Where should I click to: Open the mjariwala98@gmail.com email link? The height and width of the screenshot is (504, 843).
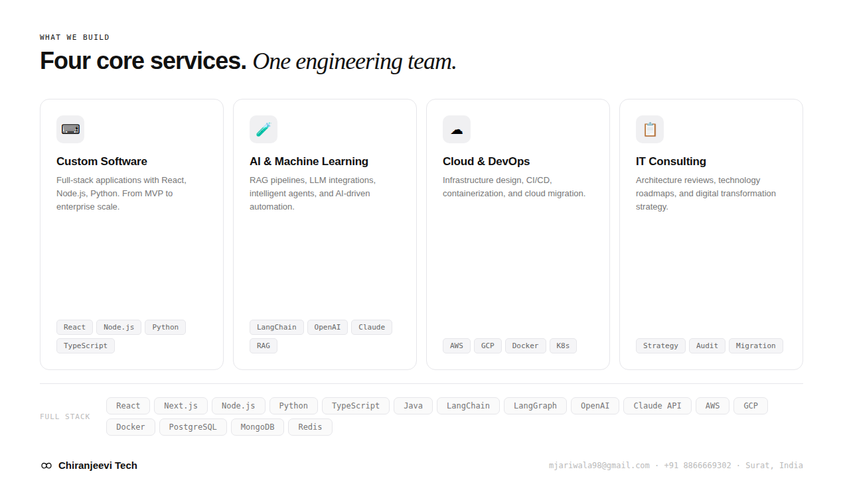coord(599,465)
